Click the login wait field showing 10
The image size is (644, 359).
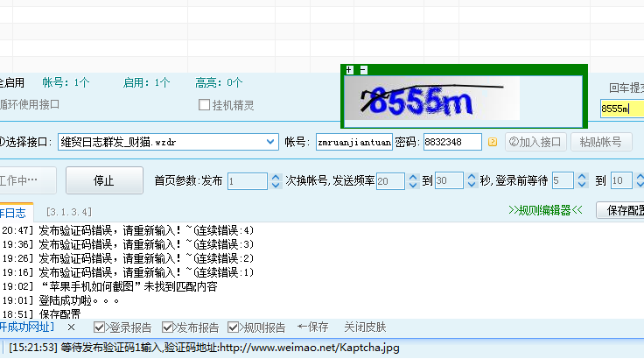621,180
